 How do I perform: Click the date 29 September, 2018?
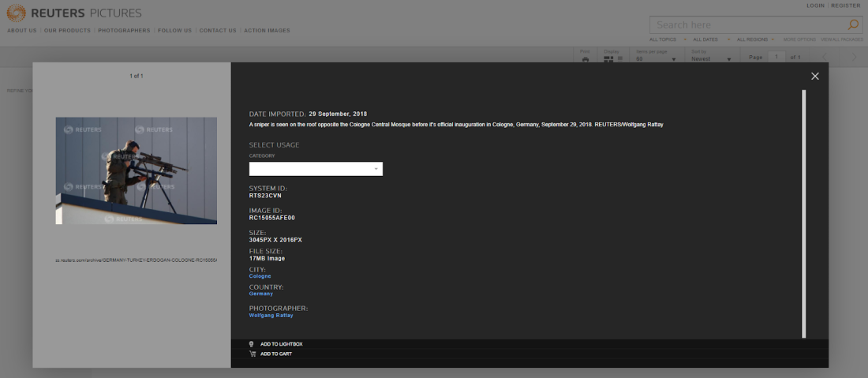click(338, 114)
